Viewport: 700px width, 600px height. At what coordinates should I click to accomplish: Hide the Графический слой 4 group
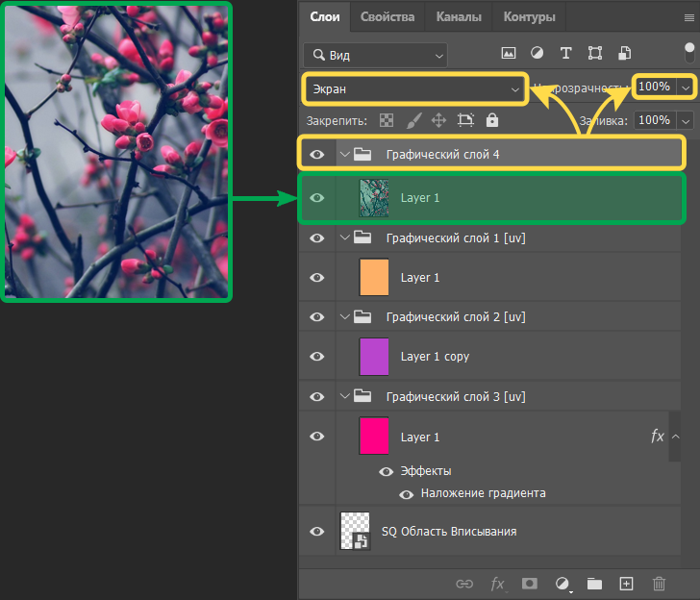pos(316,153)
